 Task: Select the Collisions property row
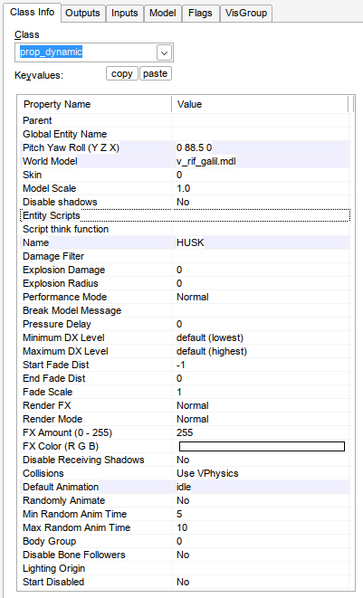[x=184, y=473]
